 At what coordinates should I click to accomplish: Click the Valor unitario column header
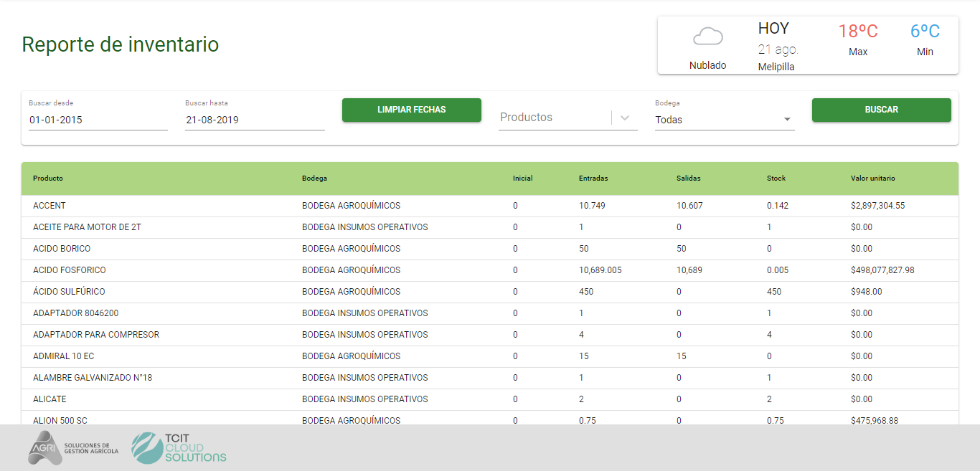click(873, 179)
